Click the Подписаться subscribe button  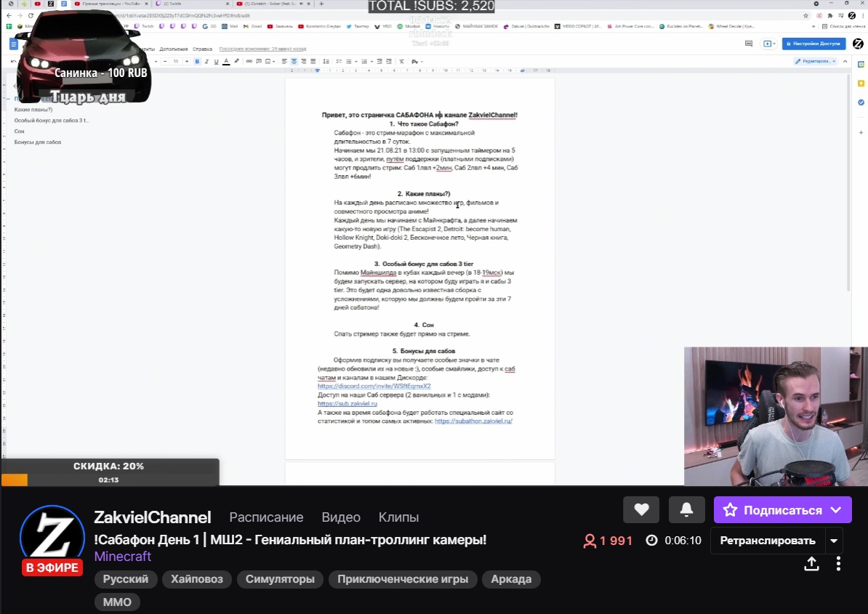click(x=783, y=509)
